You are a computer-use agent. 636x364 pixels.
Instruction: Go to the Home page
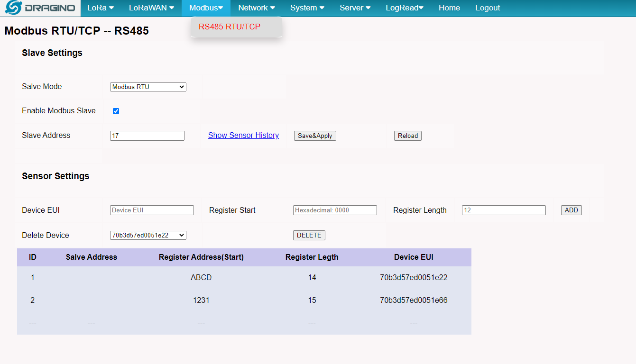point(449,8)
